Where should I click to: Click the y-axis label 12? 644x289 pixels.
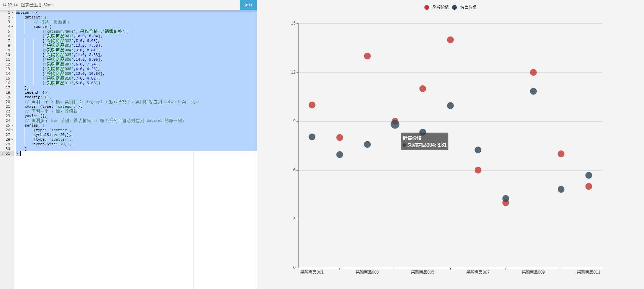(x=293, y=72)
